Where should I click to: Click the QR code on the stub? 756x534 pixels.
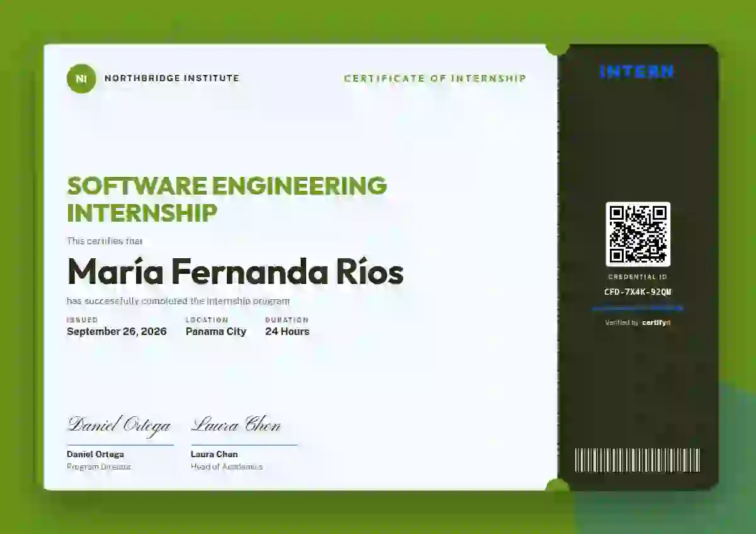pyautogui.click(x=638, y=234)
